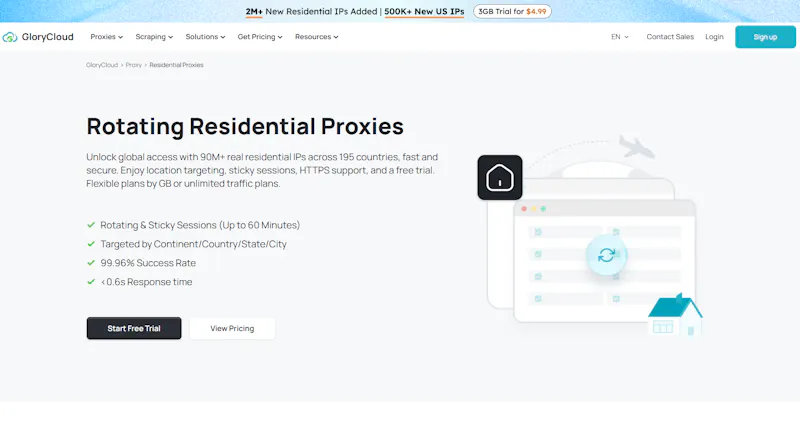The image size is (800, 447).
Task: Click the Proxy breadcrumb link
Action: point(134,65)
